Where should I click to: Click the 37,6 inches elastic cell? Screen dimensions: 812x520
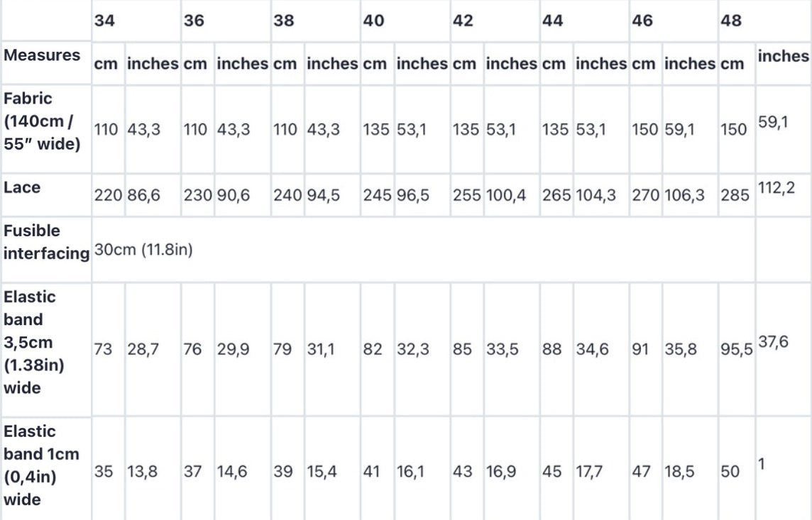coord(773,343)
